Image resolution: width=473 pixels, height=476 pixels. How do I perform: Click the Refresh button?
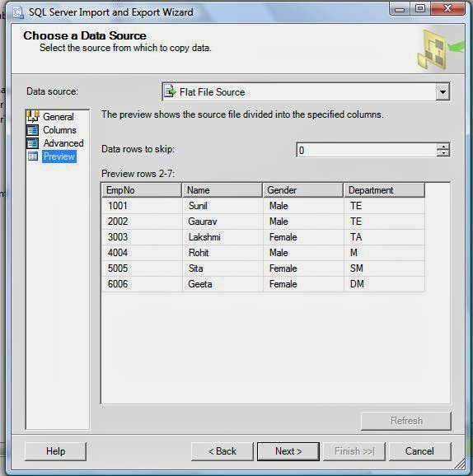[406, 421]
